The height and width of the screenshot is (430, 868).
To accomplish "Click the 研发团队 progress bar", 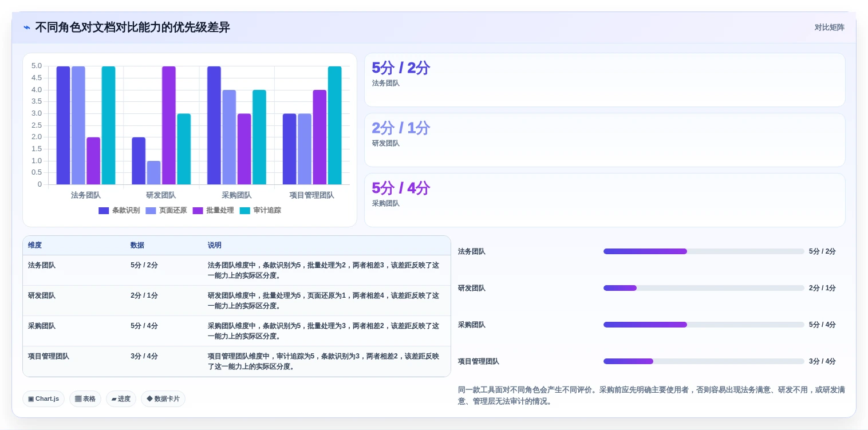I will [704, 288].
